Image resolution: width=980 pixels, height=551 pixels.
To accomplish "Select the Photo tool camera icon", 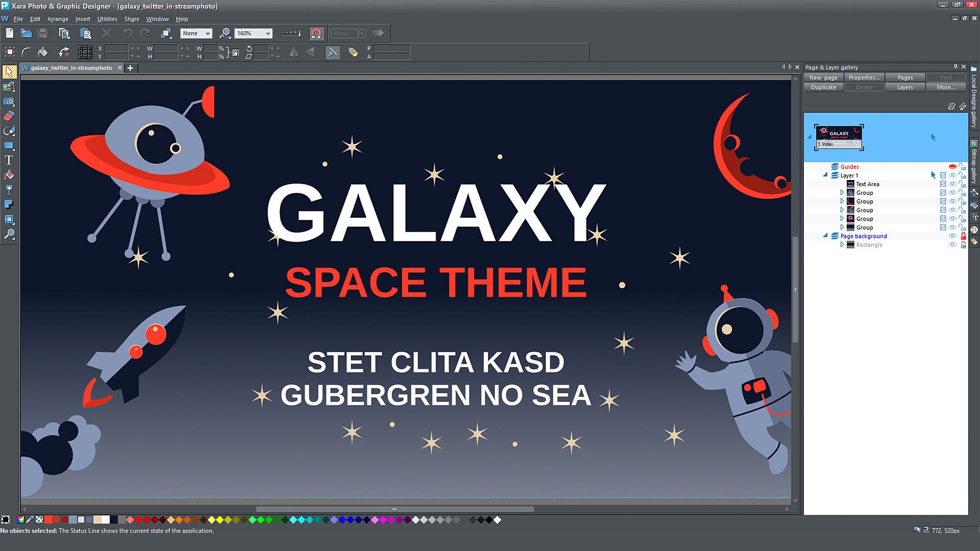I will pos(9,102).
